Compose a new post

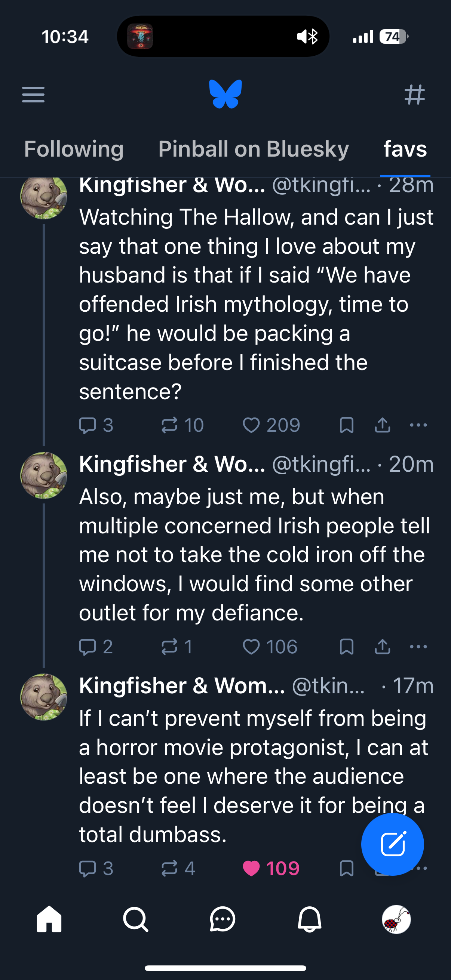(392, 844)
